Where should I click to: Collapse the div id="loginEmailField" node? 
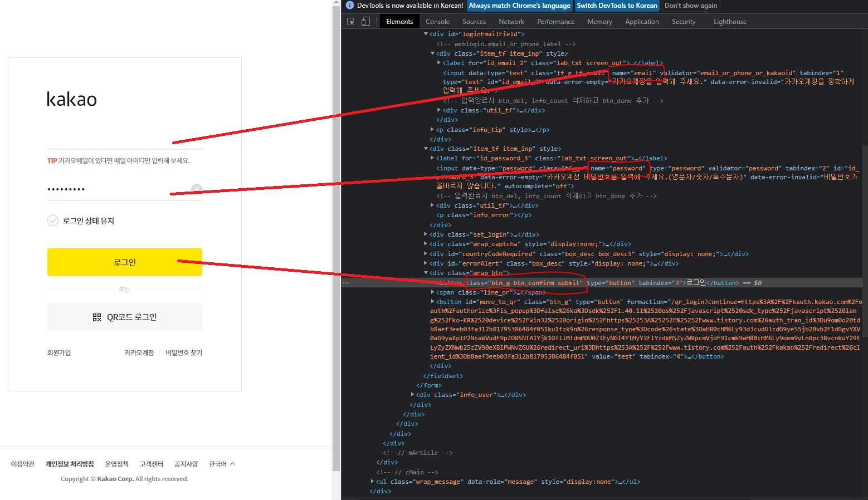tap(426, 34)
